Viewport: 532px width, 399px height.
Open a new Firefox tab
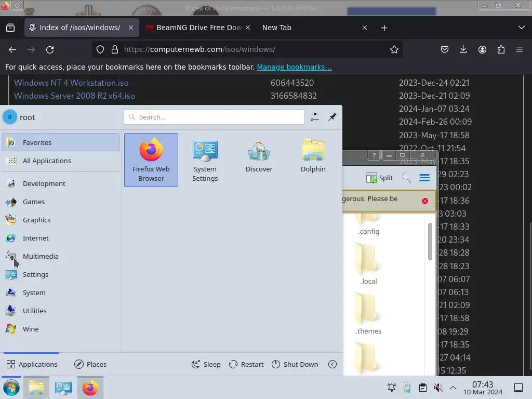tap(384, 28)
